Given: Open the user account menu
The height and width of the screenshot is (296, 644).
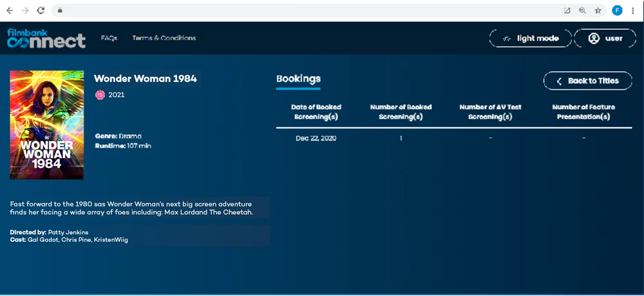Looking at the screenshot, I should click(x=605, y=38).
